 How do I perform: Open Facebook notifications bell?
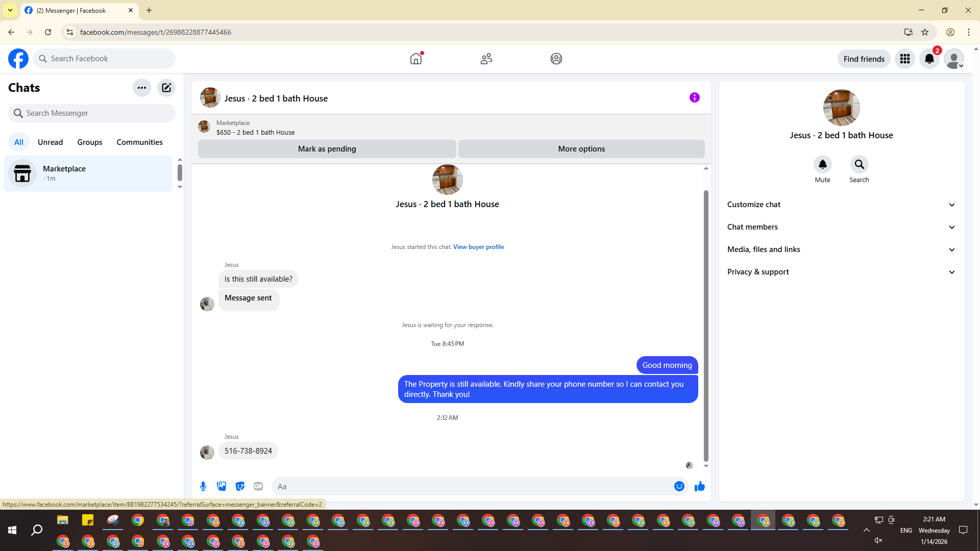929,59
